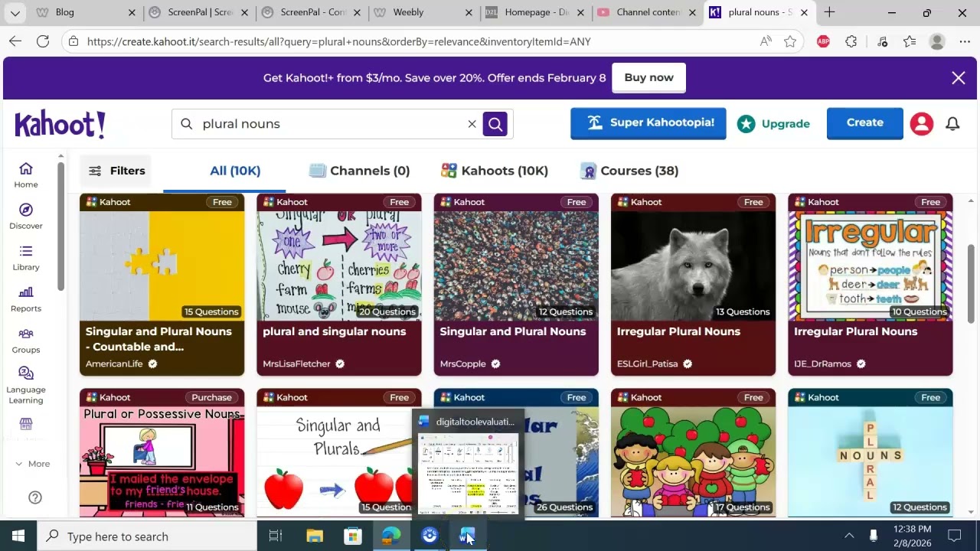
Task: Open Reports from the sidebar
Action: point(26,299)
